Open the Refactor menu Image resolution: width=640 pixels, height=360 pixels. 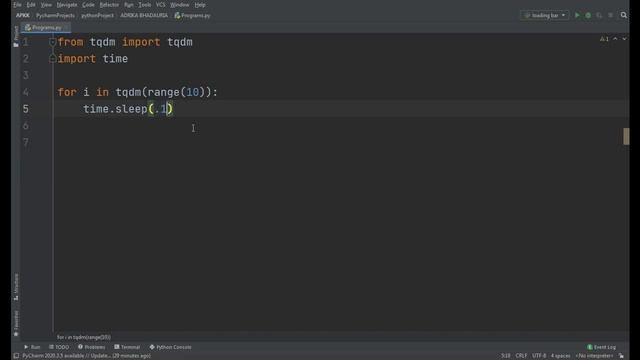coord(109,5)
